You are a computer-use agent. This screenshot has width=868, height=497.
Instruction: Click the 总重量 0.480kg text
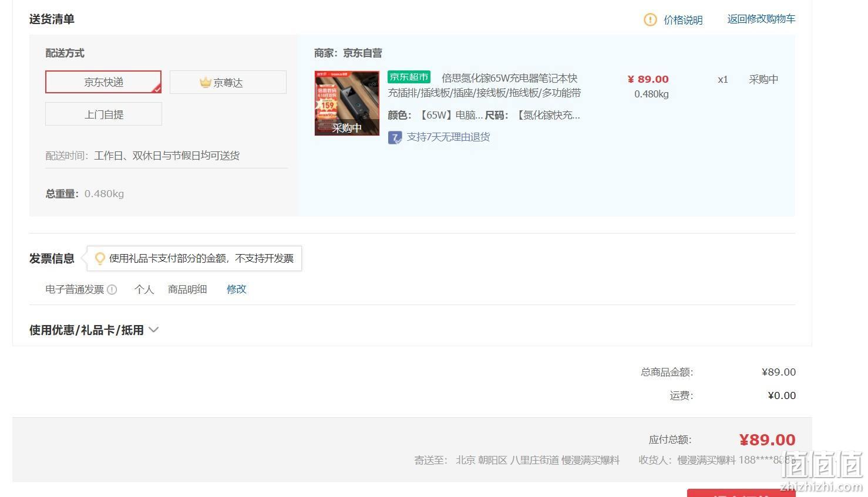85,194
